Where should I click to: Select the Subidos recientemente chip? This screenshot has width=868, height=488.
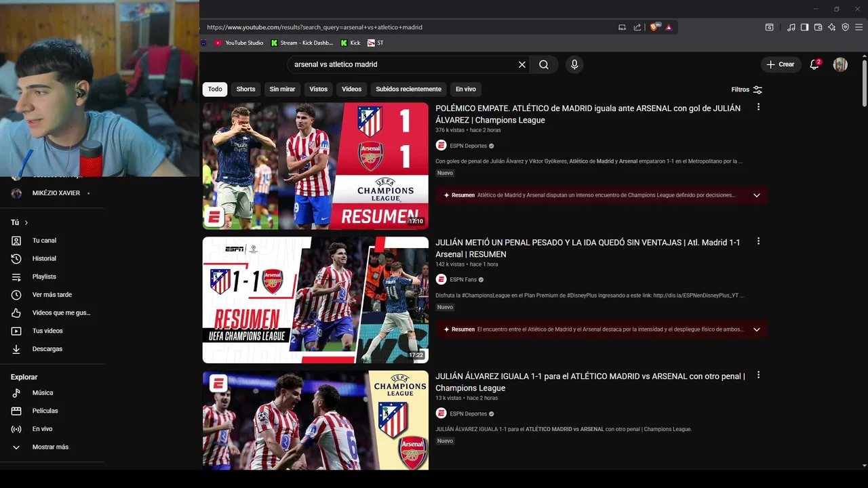(408, 89)
